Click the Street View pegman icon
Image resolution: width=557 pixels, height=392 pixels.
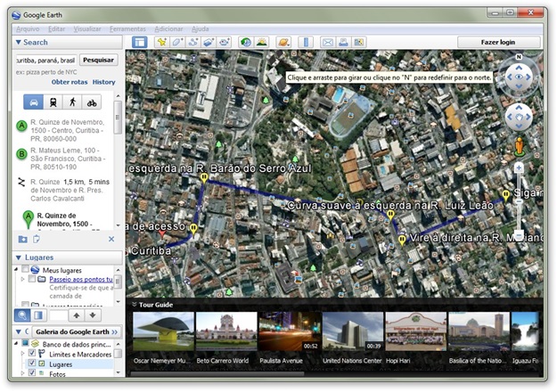tap(519, 146)
